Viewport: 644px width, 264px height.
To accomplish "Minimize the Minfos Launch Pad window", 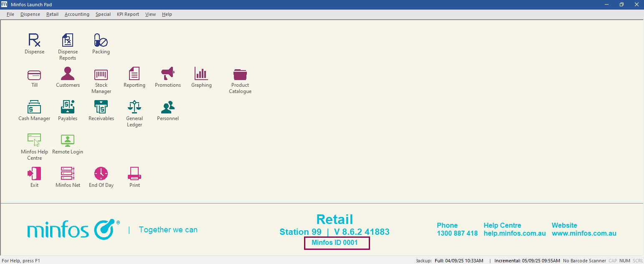I will tap(606, 5).
